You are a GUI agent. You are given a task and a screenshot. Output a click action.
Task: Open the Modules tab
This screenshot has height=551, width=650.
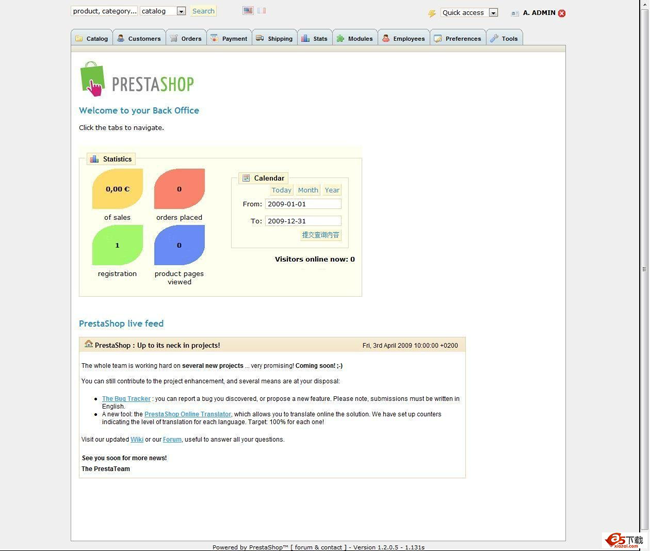pyautogui.click(x=355, y=38)
